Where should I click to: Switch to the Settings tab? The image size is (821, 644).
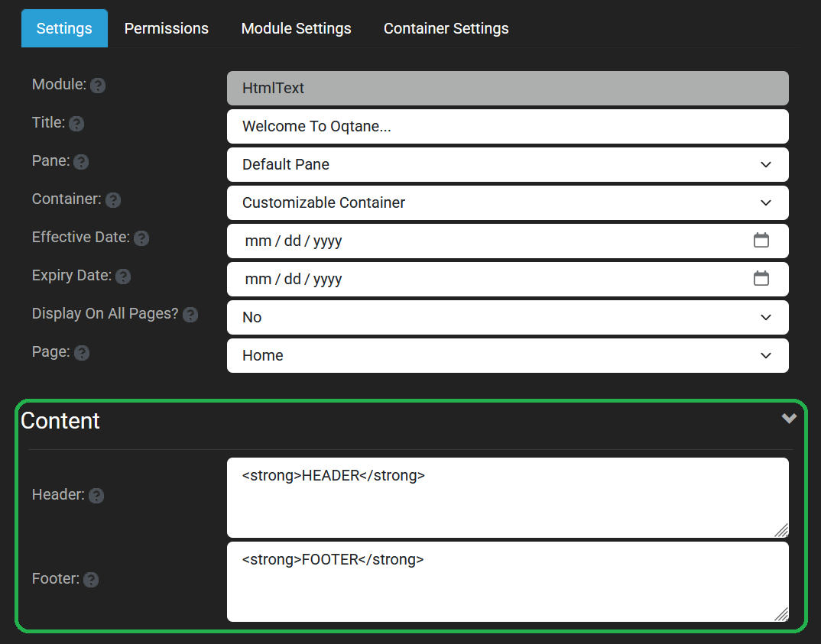pyautogui.click(x=64, y=28)
